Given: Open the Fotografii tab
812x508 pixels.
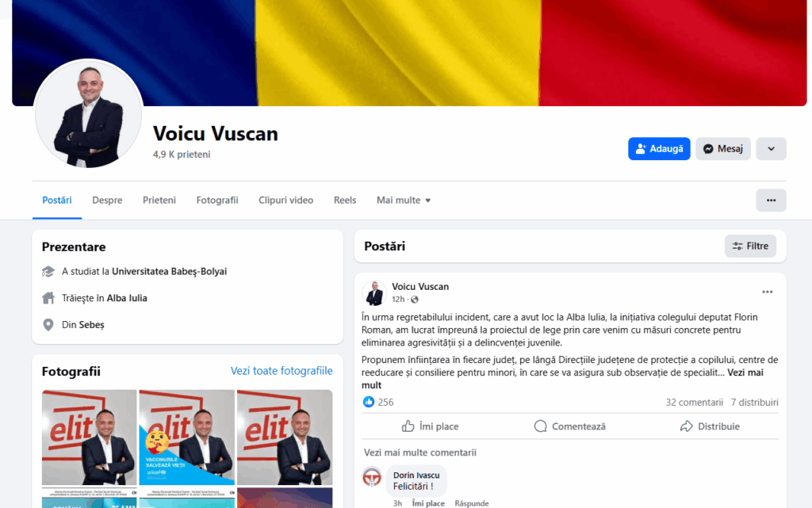Looking at the screenshot, I should pyautogui.click(x=217, y=201).
